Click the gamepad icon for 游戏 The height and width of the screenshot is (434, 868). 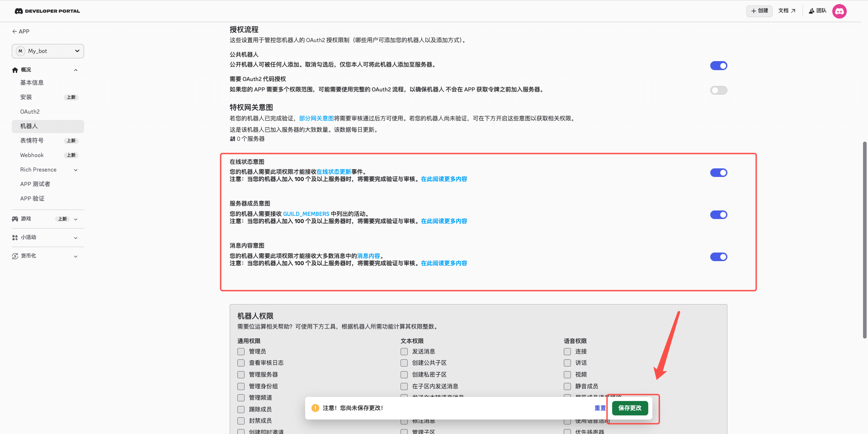pyautogui.click(x=15, y=219)
